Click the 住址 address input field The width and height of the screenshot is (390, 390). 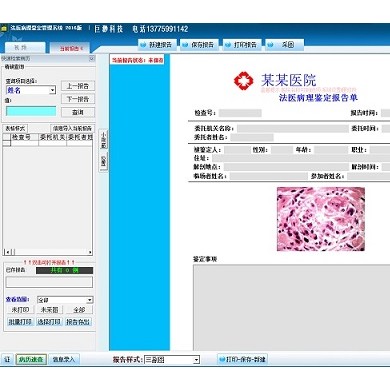pos(301,158)
